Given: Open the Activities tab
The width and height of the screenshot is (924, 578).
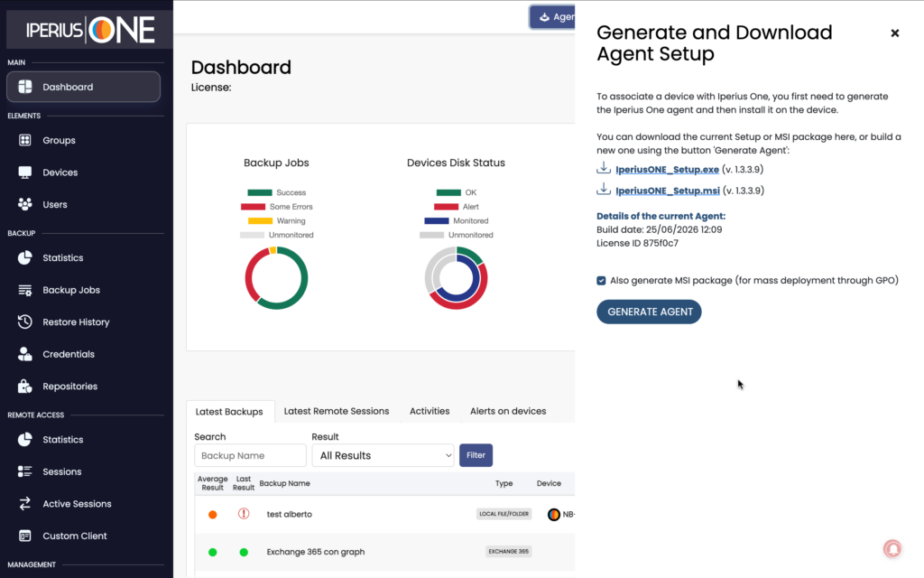Looking at the screenshot, I should pyautogui.click(x=430, y=411).
